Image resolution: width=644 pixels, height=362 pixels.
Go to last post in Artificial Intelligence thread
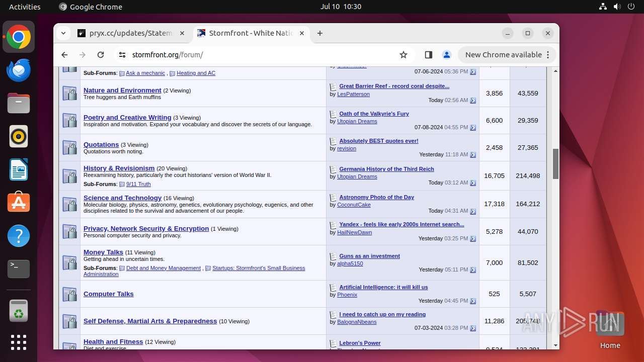(473, 301)
